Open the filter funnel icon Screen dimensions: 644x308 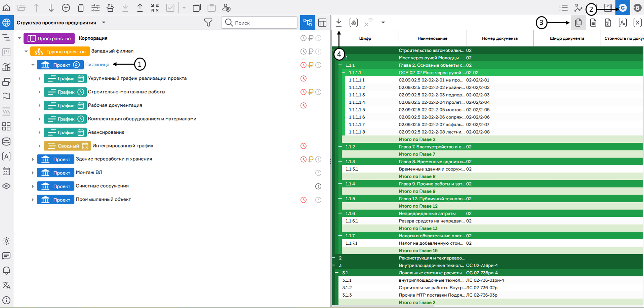point(208,23)
